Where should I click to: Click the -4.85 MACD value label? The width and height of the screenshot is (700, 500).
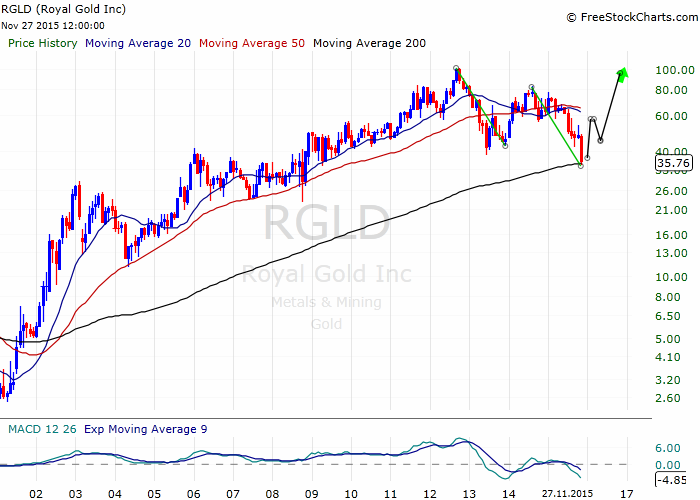[671, 480]
